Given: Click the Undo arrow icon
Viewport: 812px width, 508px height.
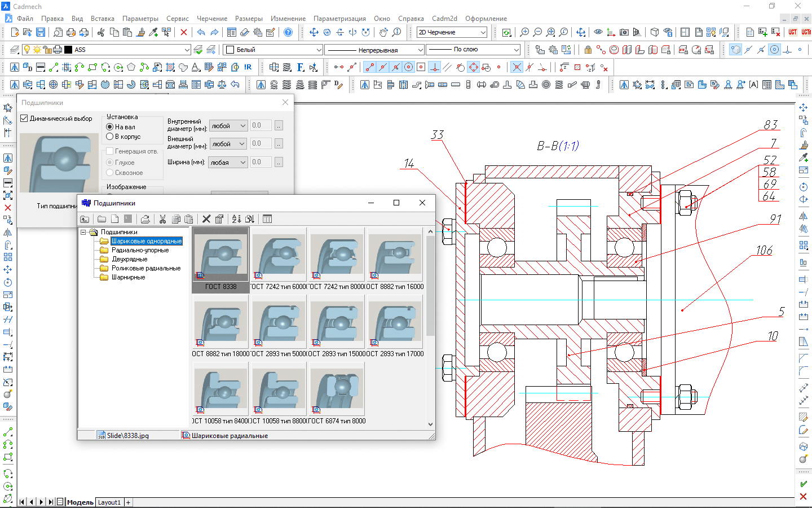Looking at the screenshot, I should coord(201,32).
